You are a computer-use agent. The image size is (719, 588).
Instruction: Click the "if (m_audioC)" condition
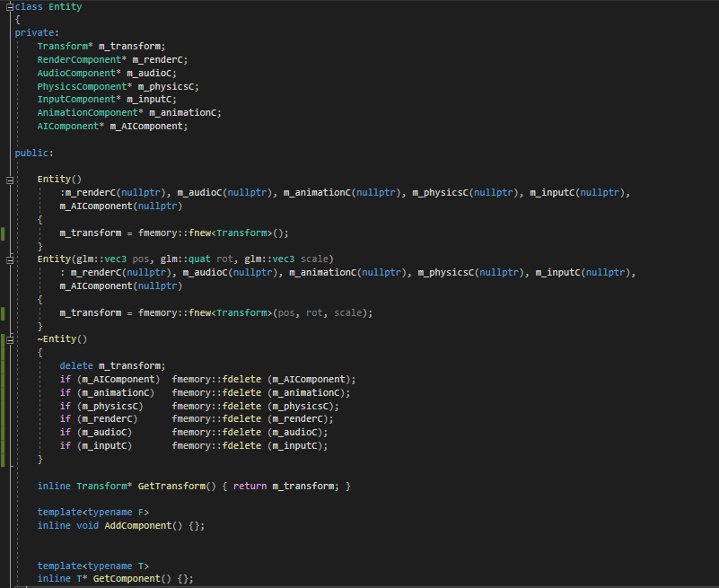pos(96,432)
